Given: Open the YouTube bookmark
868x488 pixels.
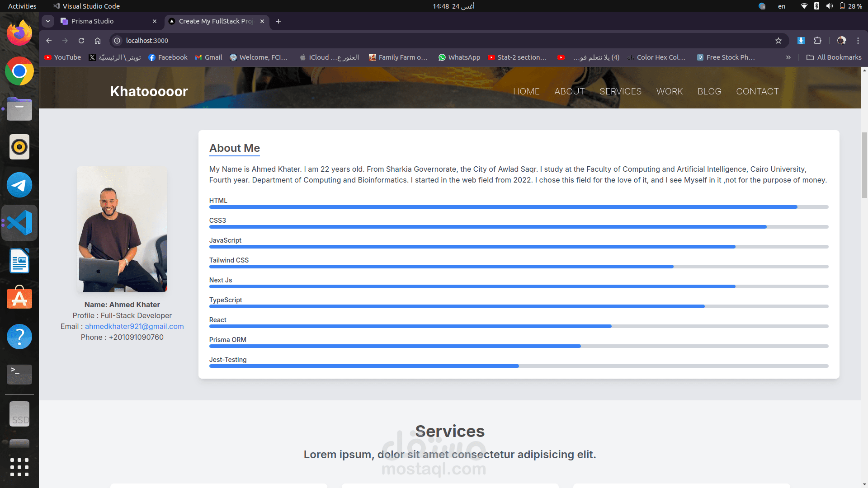Looking at the screenshot, I should click(x=62, y=57).
